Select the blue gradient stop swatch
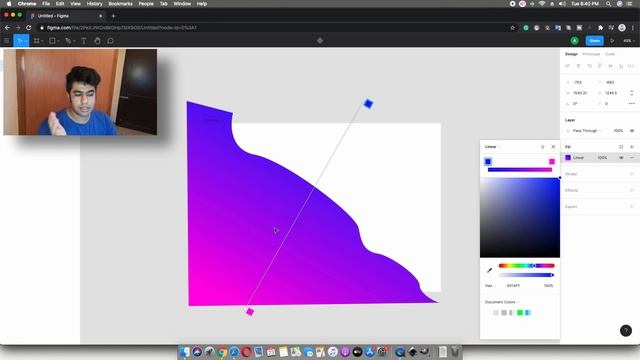640x360 pixels. 488,162
